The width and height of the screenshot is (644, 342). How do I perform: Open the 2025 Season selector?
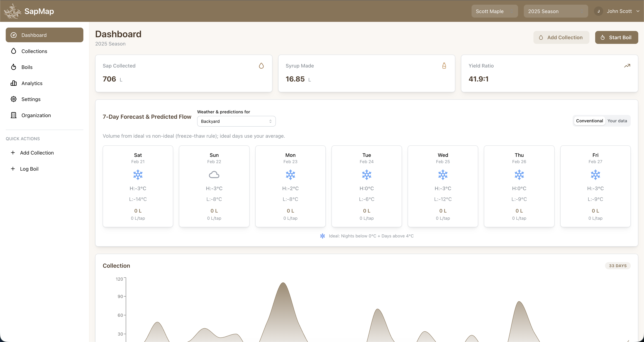tap(555, 11)
